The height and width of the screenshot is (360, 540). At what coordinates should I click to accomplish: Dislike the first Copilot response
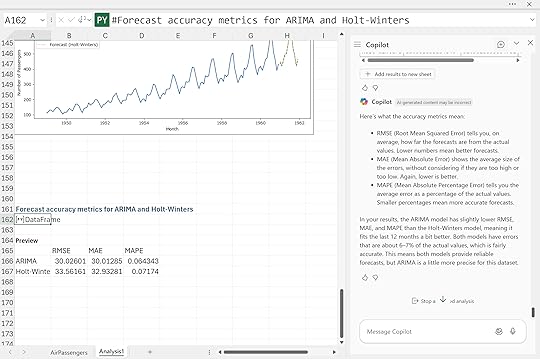pyautogui.click(x=375, y=88)
